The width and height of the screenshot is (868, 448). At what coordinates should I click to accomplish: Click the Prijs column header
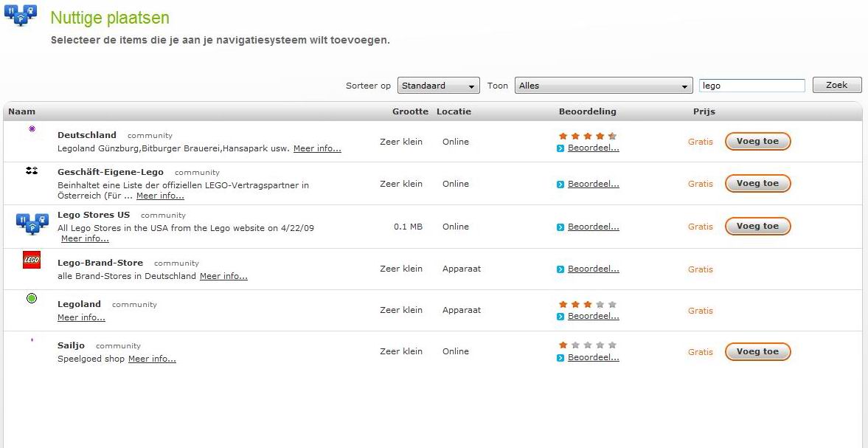pos(704,111)
